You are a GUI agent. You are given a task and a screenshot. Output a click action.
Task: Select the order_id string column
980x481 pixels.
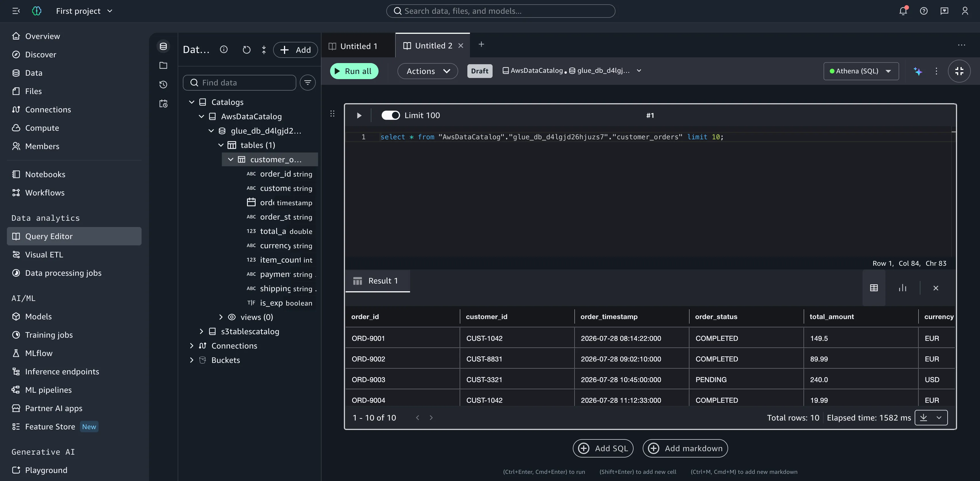280,174
